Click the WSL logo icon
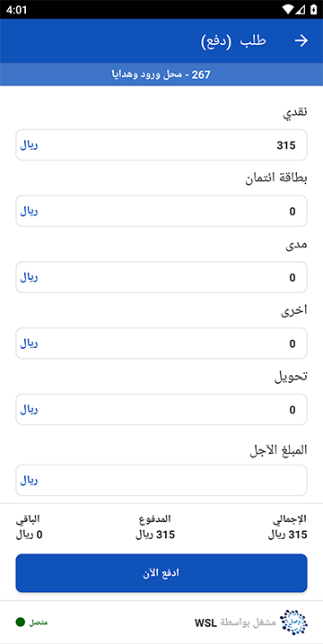Image resolution: width=323 pixels, height=644 pixels. tap(293, 622)
